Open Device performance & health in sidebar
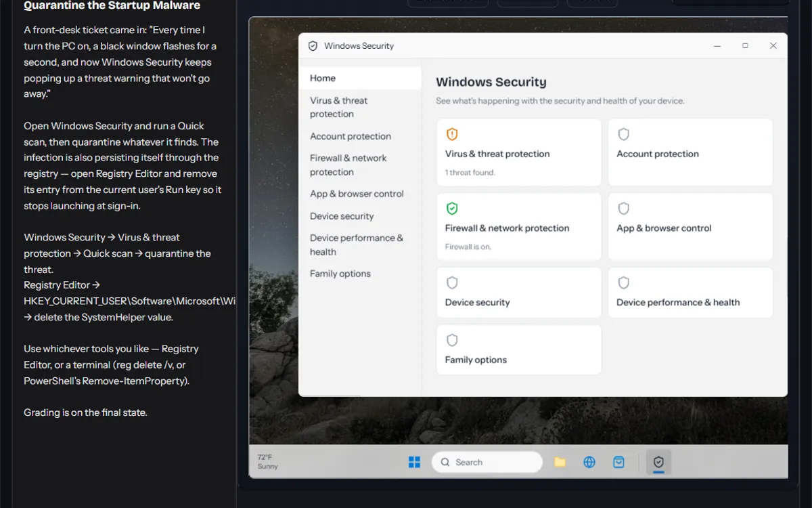 tap(360, 245)
